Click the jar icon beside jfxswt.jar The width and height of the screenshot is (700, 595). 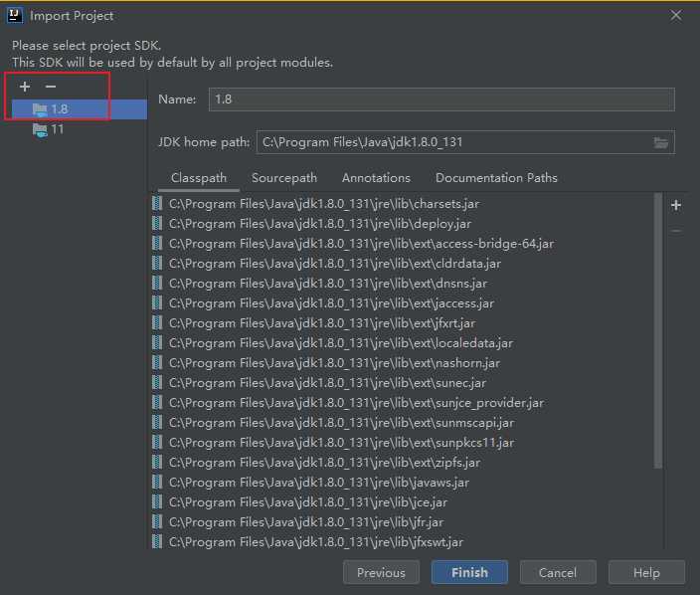(157, 542)
